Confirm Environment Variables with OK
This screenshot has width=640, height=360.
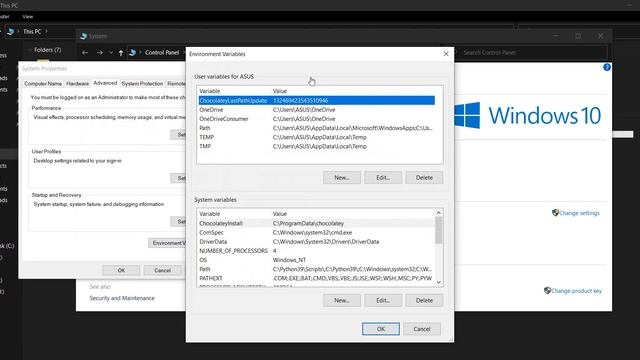[381, 329]
